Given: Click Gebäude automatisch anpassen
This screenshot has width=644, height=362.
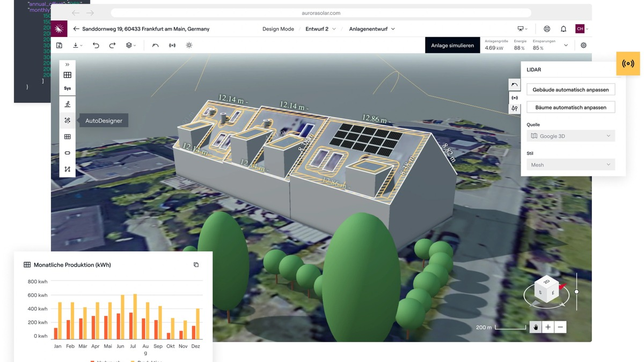Looking at the screenshot, I should pyautogui.click(x=570, y=89).
